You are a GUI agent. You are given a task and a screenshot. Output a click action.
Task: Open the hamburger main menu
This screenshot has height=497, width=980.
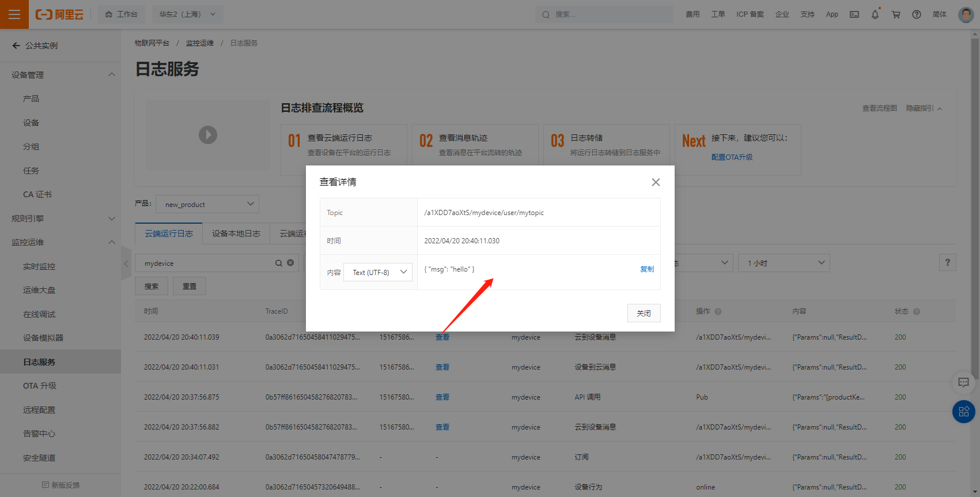14,14
